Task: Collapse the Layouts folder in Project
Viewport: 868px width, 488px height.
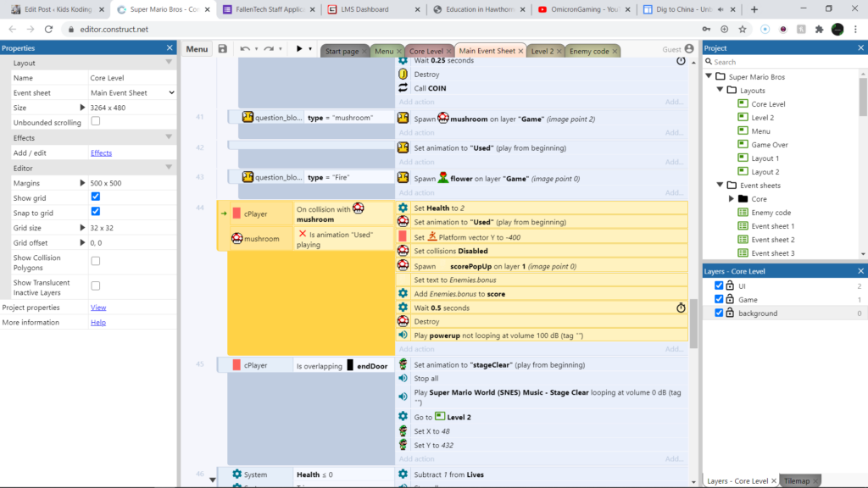Action: tap(721, 90)
